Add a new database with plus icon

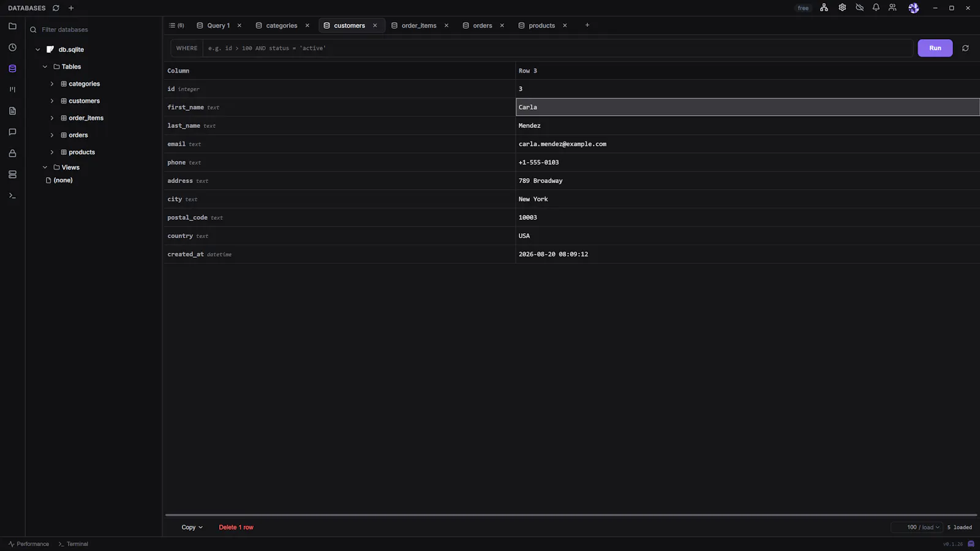71,8
